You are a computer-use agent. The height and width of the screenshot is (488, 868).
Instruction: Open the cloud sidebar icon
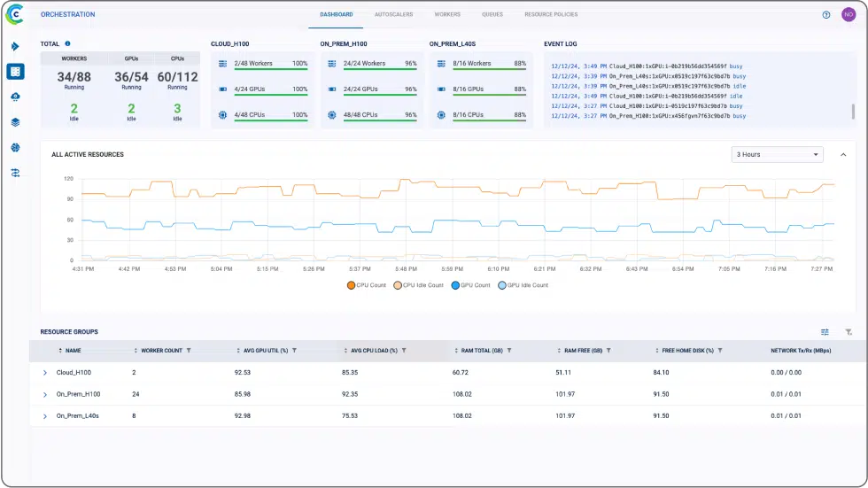pos(15,97)
